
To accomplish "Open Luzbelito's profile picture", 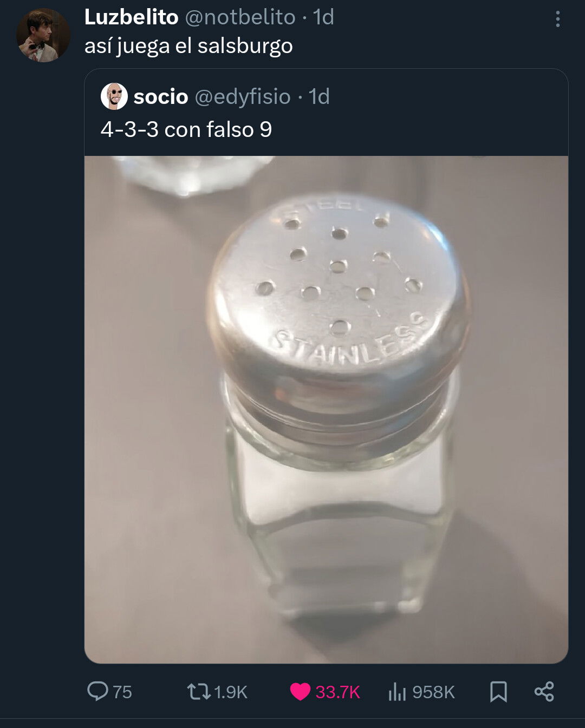I will pos(43,35).
